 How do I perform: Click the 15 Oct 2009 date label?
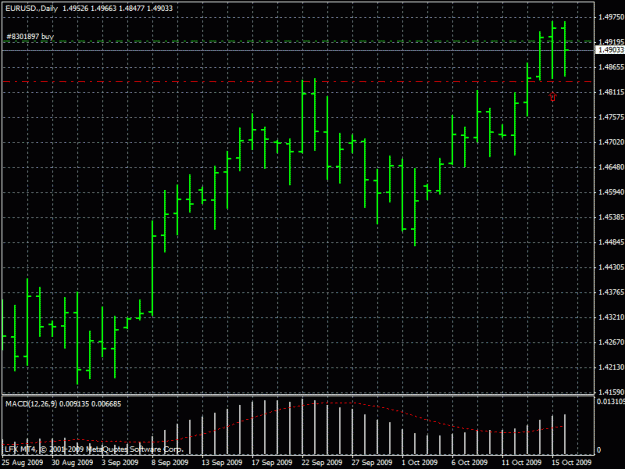click(x=571, y=463)
